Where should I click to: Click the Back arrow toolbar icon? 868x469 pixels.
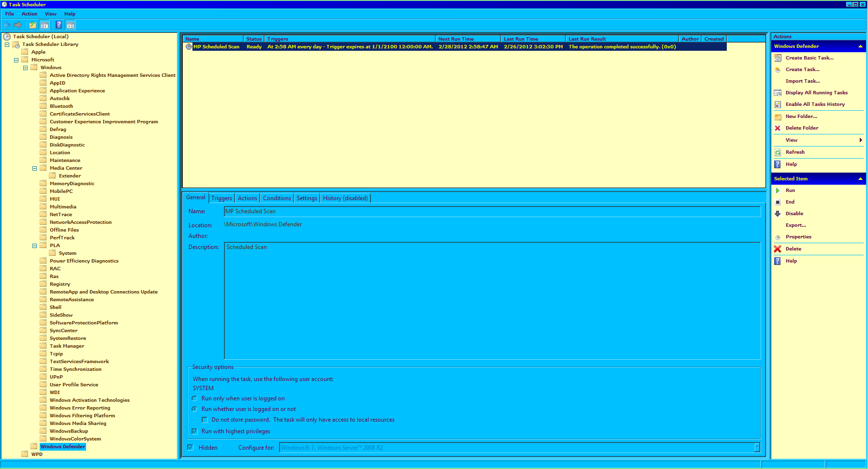pos(7,25)
